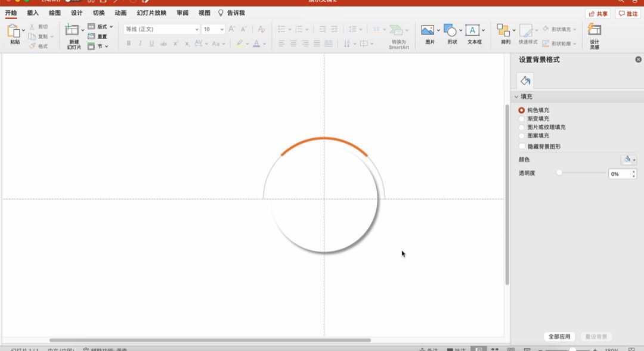Expand the font color dropdown arrow
This screenshot has width=644, height=351.
click(x=264, y=44)
